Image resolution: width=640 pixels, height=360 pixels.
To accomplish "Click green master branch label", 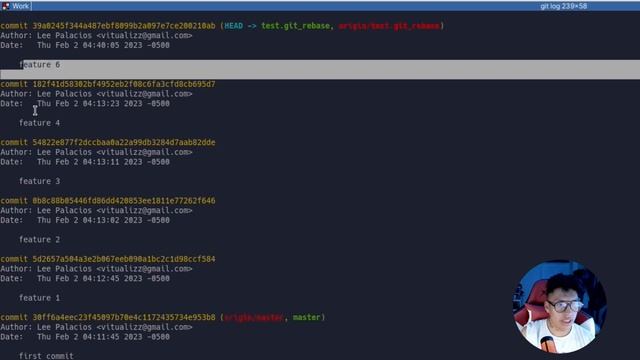I will pos(307,318).
